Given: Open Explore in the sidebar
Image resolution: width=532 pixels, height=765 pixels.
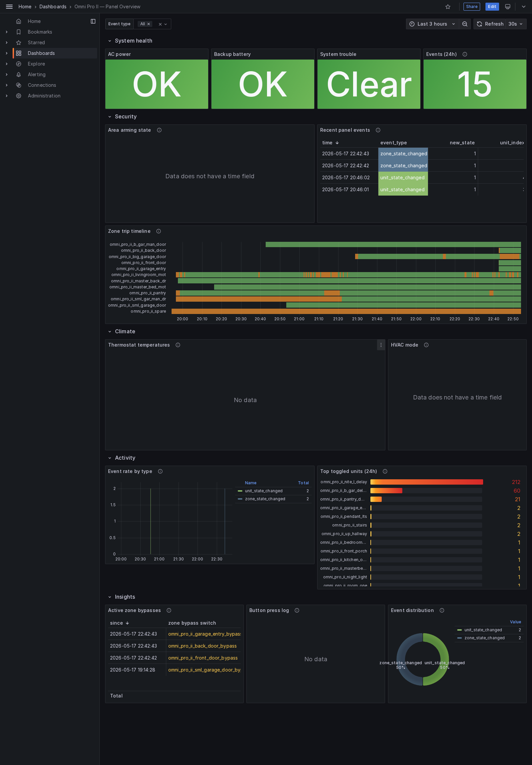Looking at the screenshot, I should click(x=36, y=64).
